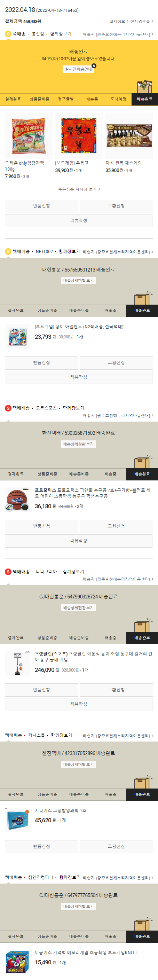Click the yellow e icon beside NE.O.002

(8, 251)
